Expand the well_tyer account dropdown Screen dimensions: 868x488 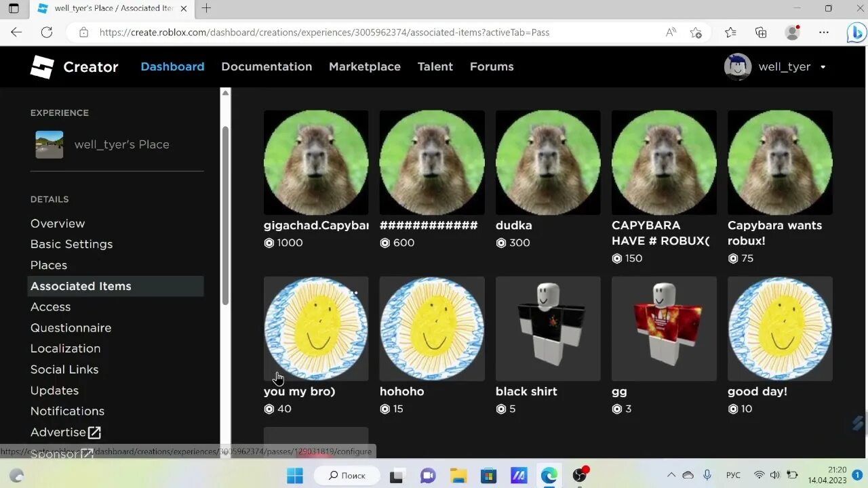[823, 67]
